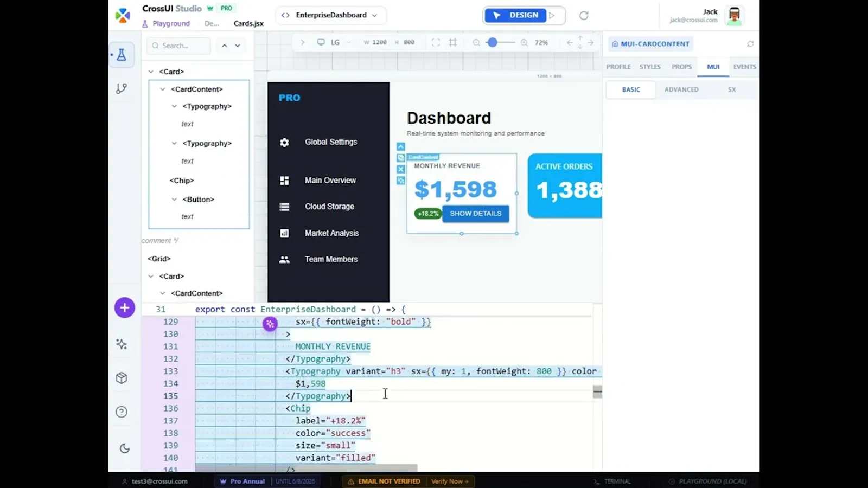Click the search next down chevron
The width and height of the screenshot is (868, 488).
click(238, 46)
